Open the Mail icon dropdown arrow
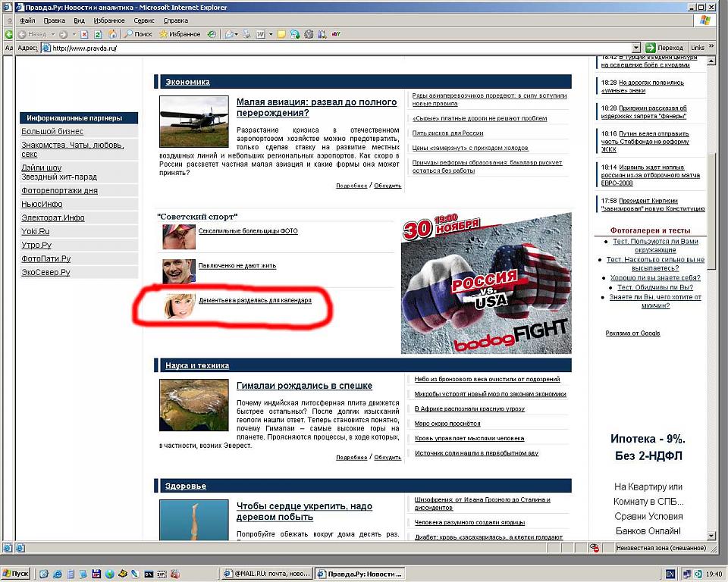 [237, 34]
